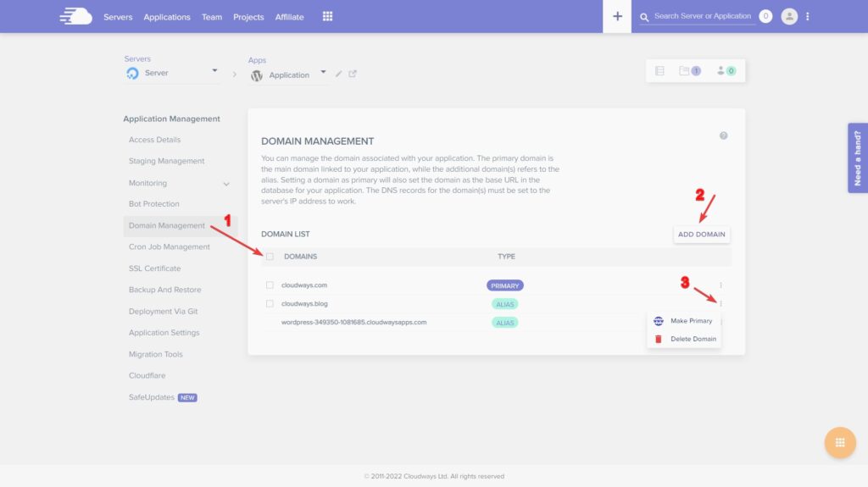This screenshot has height=487, width=868.
Task: Open the apps grid icon in the top bar
Action: (x=328, y=17)
